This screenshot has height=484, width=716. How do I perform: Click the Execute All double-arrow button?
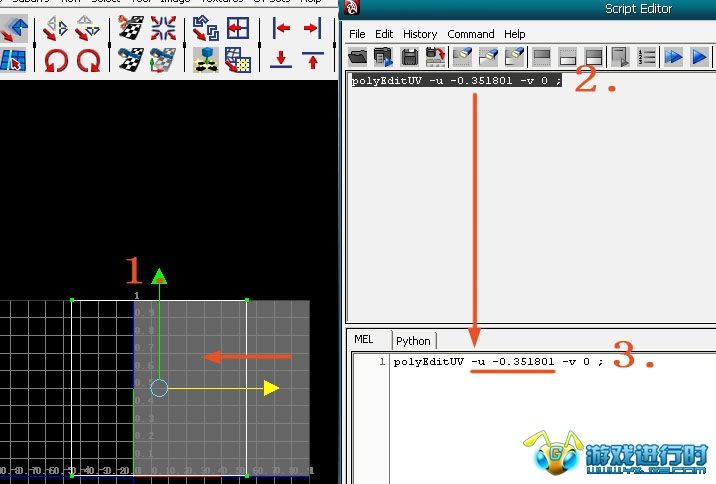tap(674, 57)
